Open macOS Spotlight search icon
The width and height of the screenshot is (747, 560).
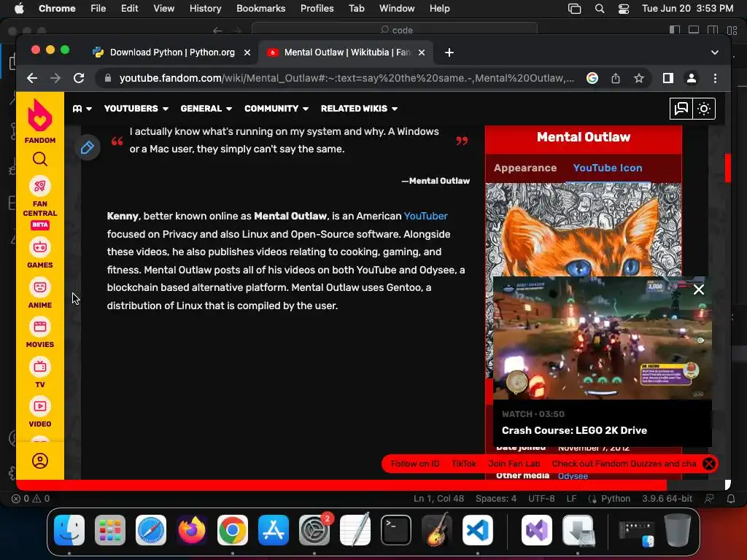pyautogui.click(x=600, y=9)
